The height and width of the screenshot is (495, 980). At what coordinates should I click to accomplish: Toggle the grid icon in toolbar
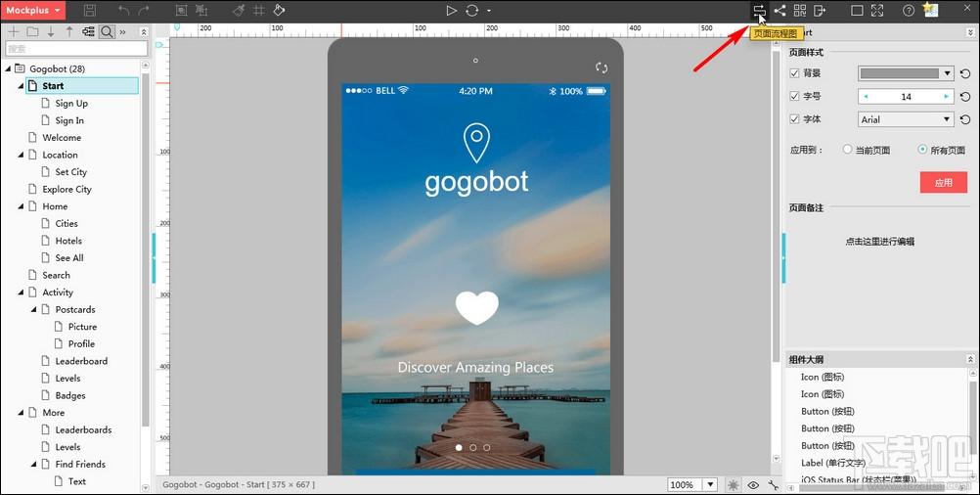click(259, 10)
